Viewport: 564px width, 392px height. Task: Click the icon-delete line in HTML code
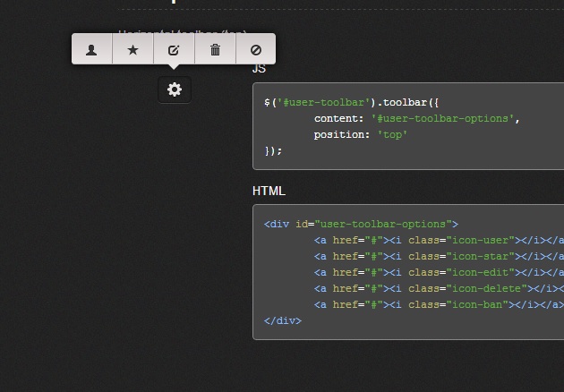pyautogui.click(x=439, y=288)
